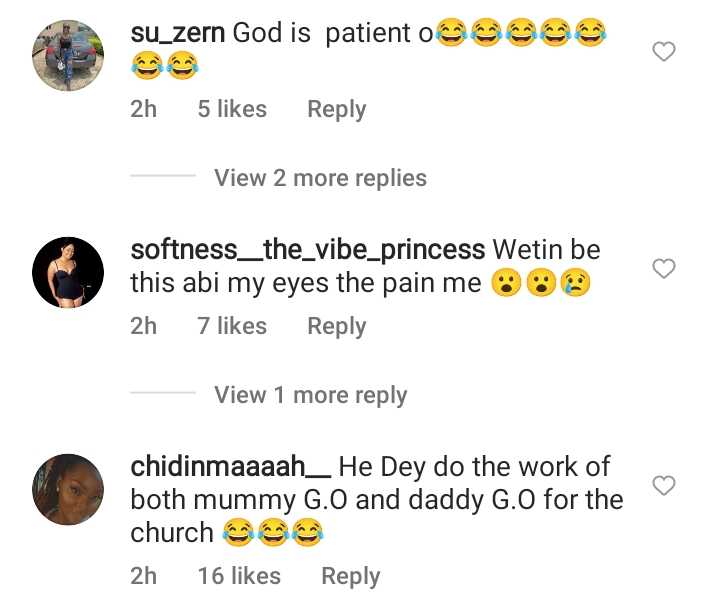The image size is (720, 611).
Task: Like su_zern's comment with heart icon
Action: coord(664,52)
